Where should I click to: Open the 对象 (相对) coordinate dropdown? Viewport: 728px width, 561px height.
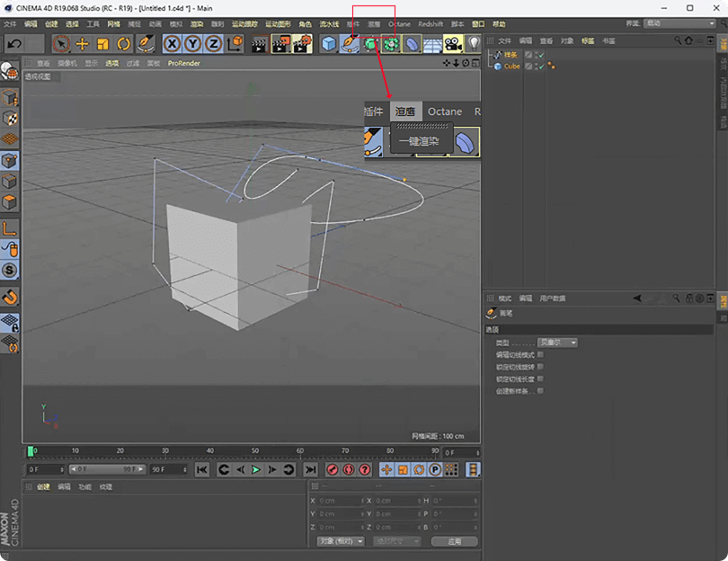pos(341,541)
